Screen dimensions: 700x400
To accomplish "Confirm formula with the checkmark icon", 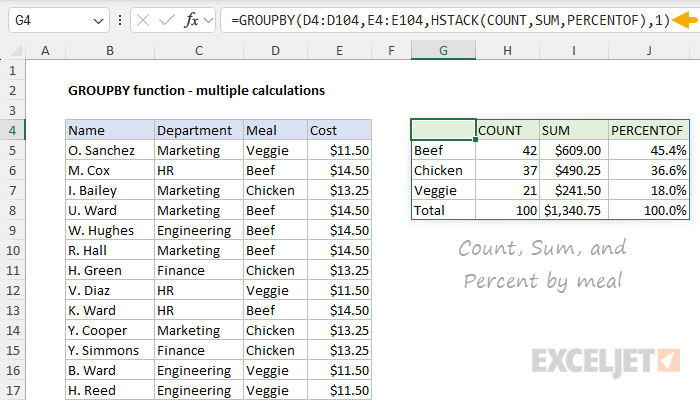I will click(167, 21).
